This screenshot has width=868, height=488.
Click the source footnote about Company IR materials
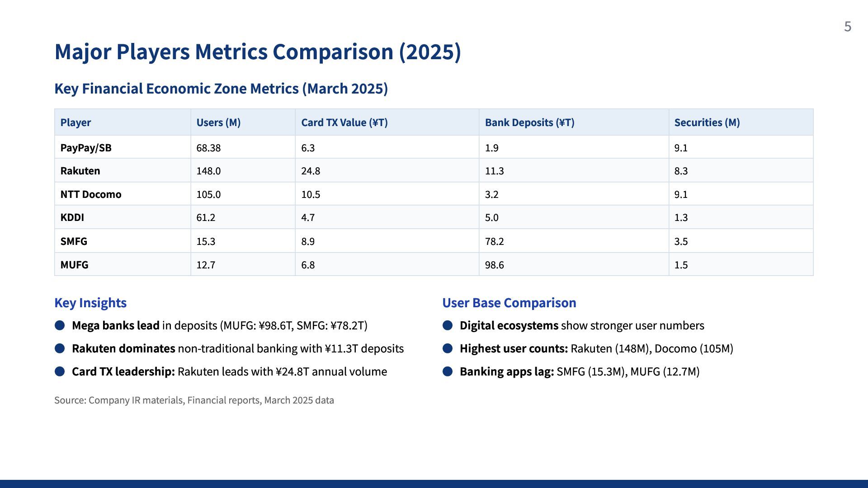pos(194,400)
